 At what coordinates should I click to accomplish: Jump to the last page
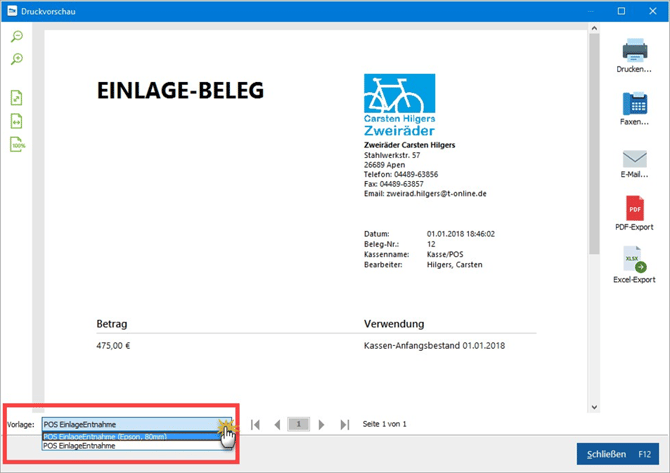point(344,425)
